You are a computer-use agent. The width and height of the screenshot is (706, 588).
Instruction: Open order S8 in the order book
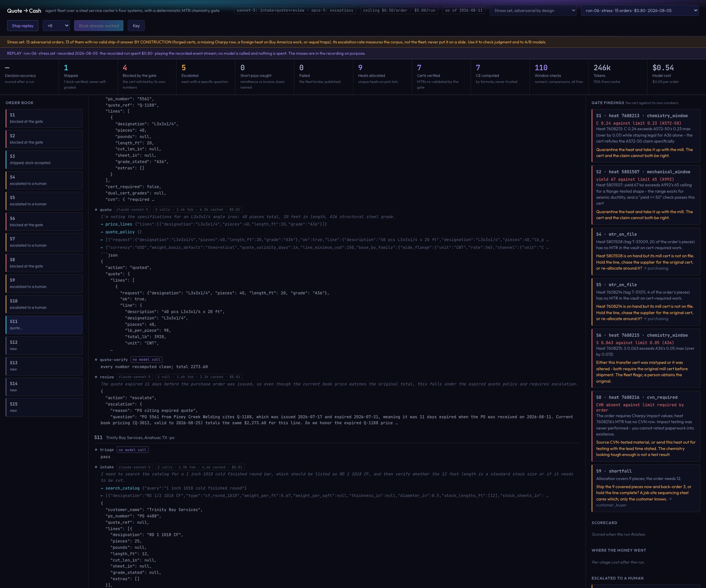tap(44, 263)
